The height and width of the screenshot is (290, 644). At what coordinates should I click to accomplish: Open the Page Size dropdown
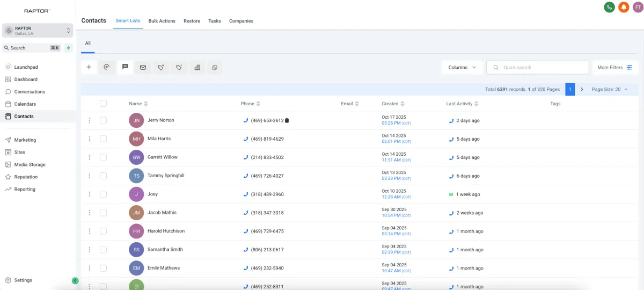tap(609, 89)
